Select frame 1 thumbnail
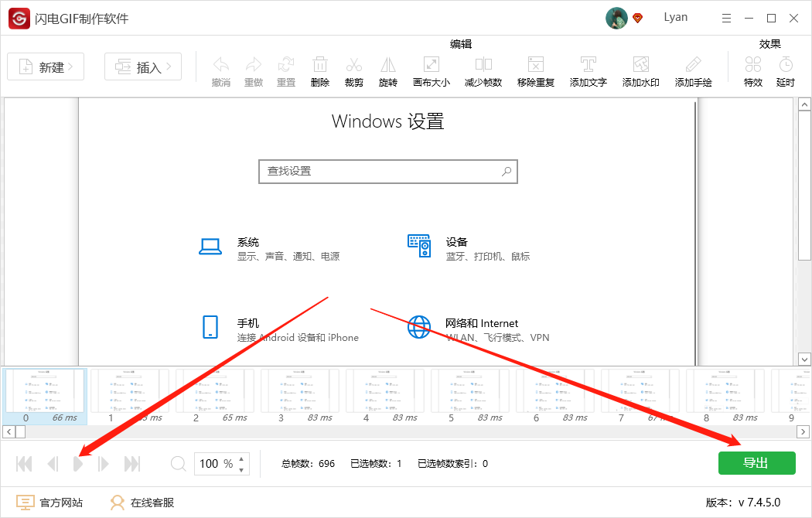This screenshot has height=518, width=812. [x=129, y=397]
